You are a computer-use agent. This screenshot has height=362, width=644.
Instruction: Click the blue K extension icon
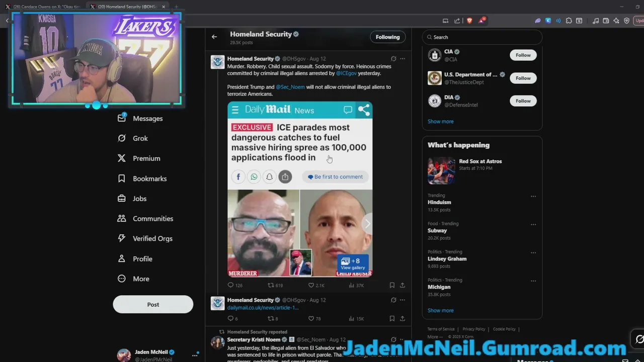click(x=548, y=21)
